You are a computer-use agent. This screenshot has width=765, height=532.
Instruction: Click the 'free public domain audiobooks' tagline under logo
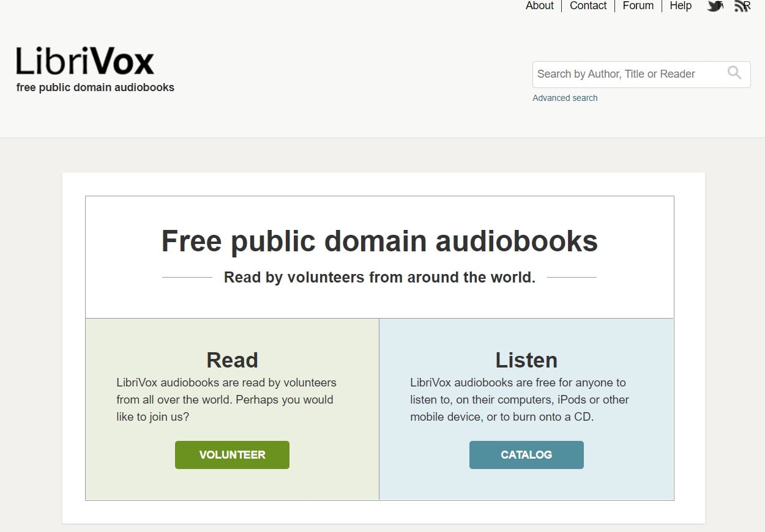[x=95, y=87]
